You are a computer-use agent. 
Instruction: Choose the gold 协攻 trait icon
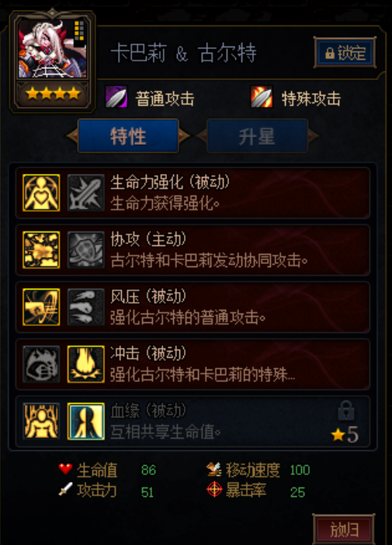[x=41, y=250]
